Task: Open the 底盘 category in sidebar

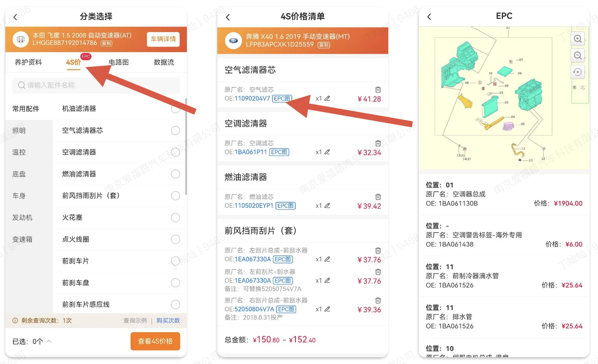Action: tap(19, 174)
